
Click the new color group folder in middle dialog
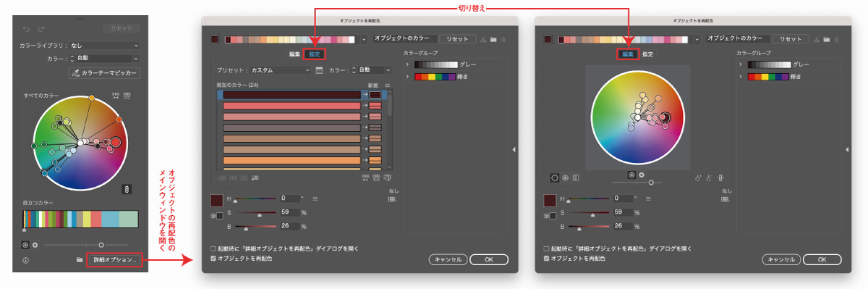[493, 39]
